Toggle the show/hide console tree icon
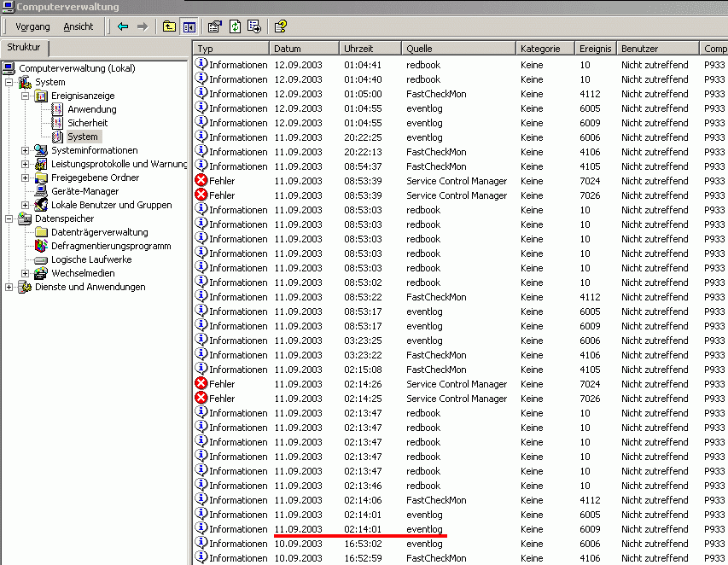This screenshot has width=728, height=565. [x=189, y=27]
